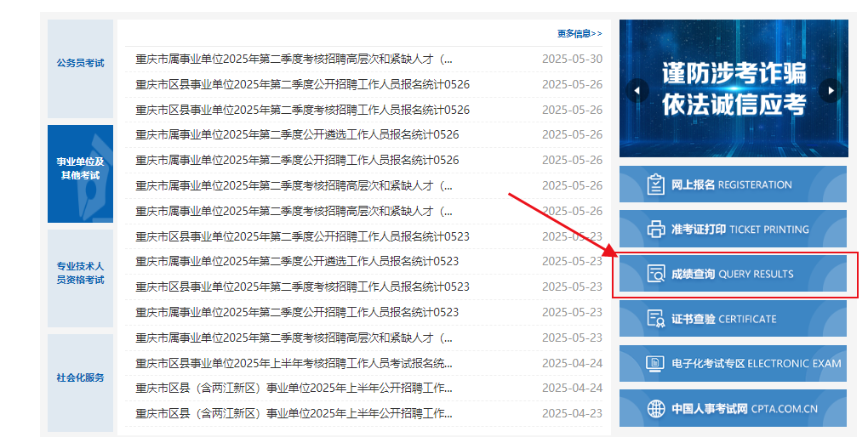Advance to next banner slide arrow
This screenshot has width=868, height=437.
[x=831, y=90]
